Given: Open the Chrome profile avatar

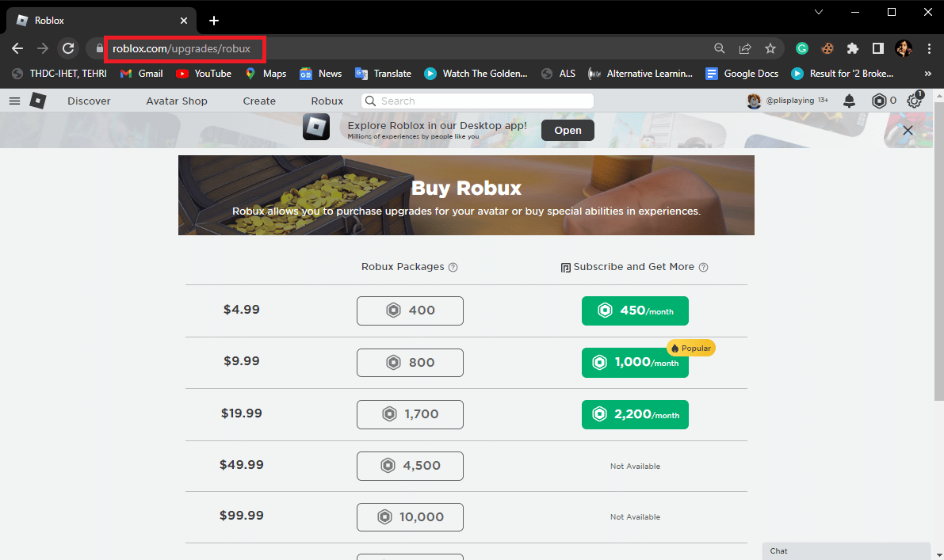Looking at the screenshot, I should [x=904, y=49].
